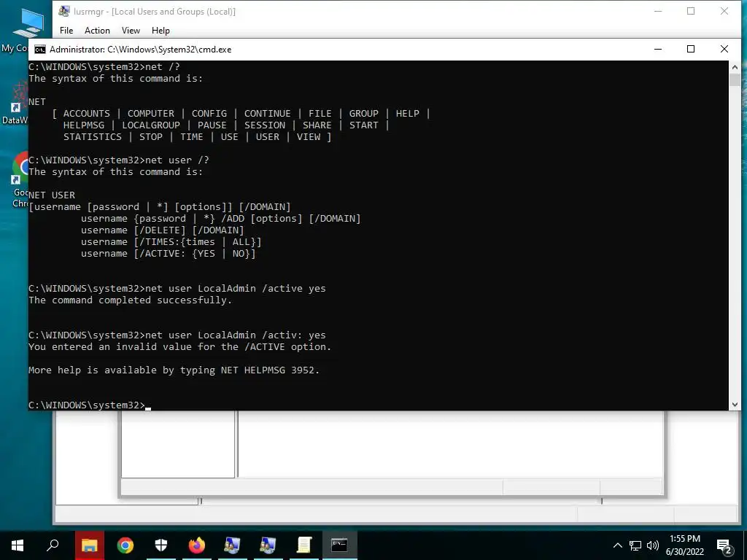Switch to first lusrmgr taskbar window icon
The height and width of the screenshot is (560, 747).
(x=232, y=545)
